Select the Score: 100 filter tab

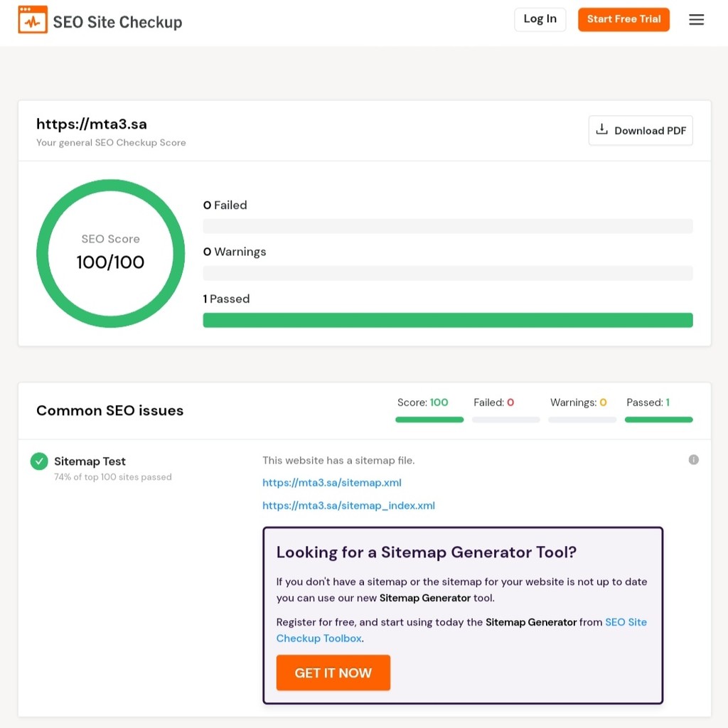(429, 408)
